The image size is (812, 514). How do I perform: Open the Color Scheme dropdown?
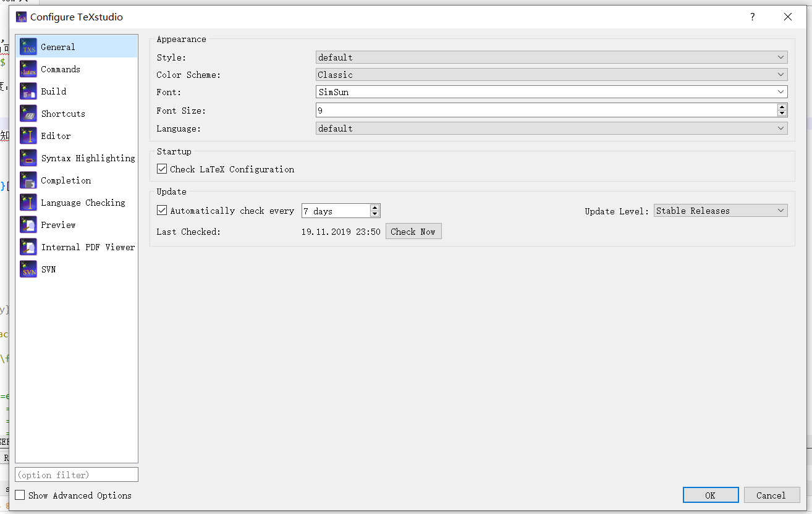pos(551,75)
